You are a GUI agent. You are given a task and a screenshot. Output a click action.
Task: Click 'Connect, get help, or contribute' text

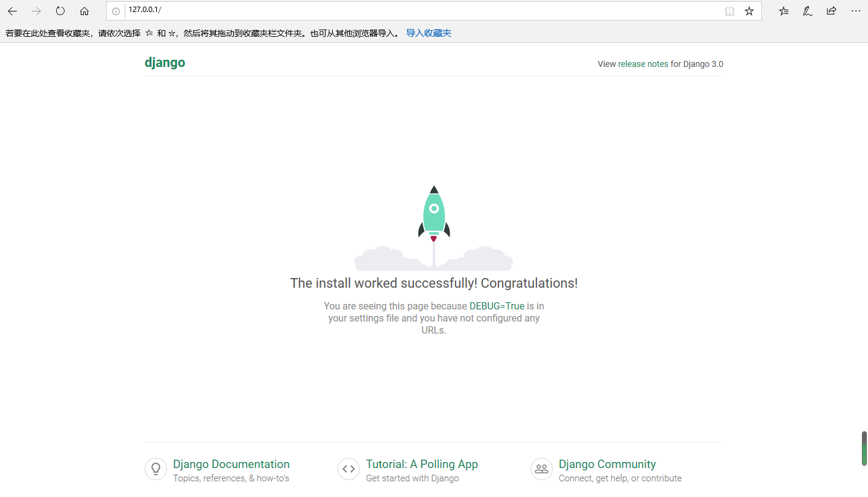point(620,478)
